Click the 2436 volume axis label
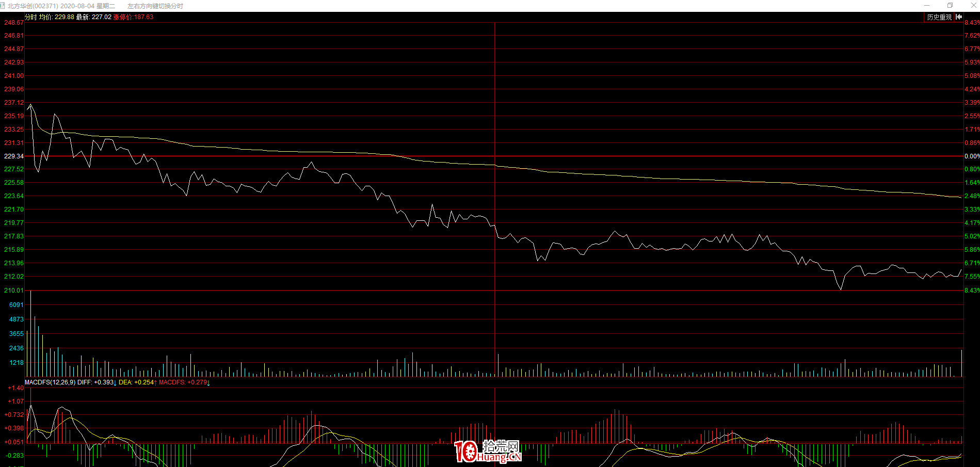980x467 pixels. tap(17, 348)
